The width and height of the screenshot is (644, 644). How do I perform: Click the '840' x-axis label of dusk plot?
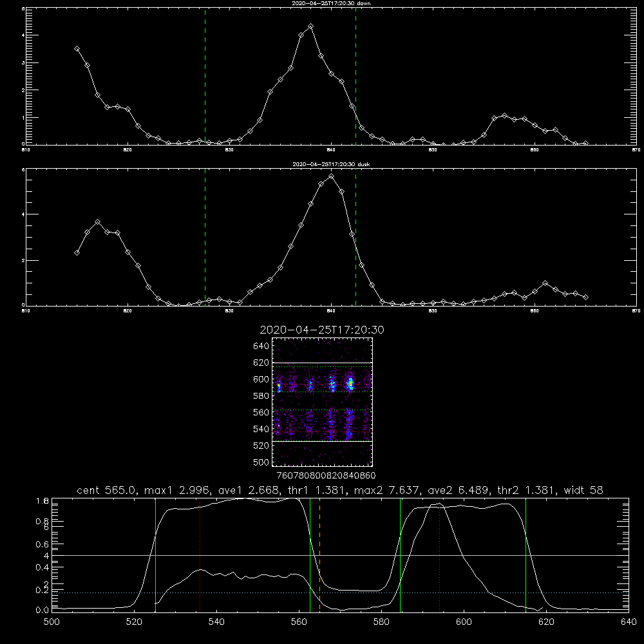click(x=331, y=311)
